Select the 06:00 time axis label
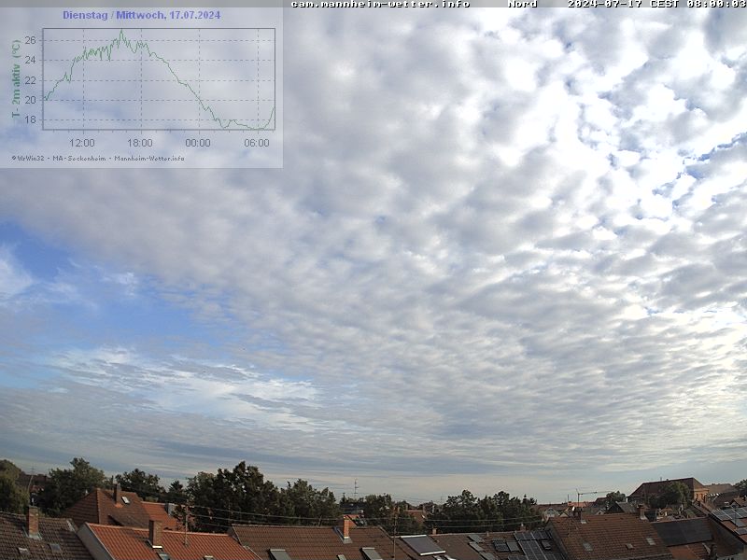 pos(256,143)
